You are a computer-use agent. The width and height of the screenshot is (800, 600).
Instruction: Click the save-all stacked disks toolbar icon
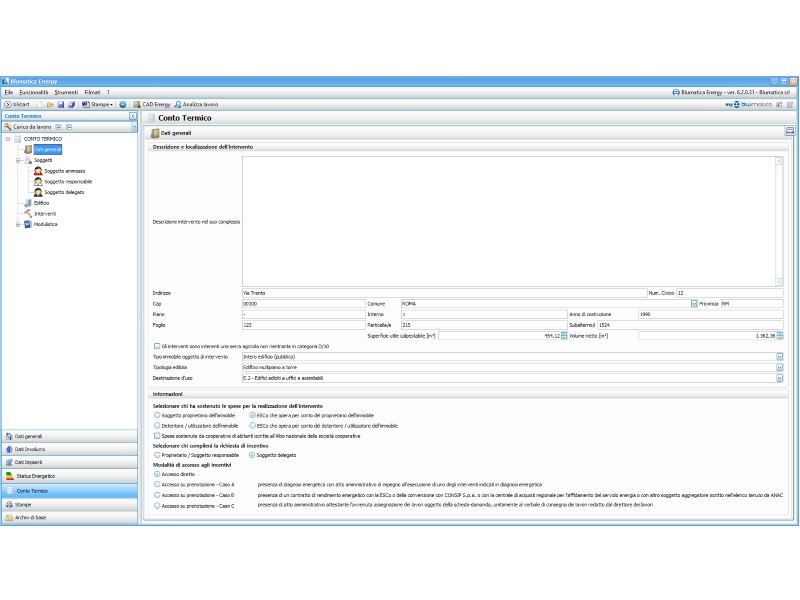71,105
